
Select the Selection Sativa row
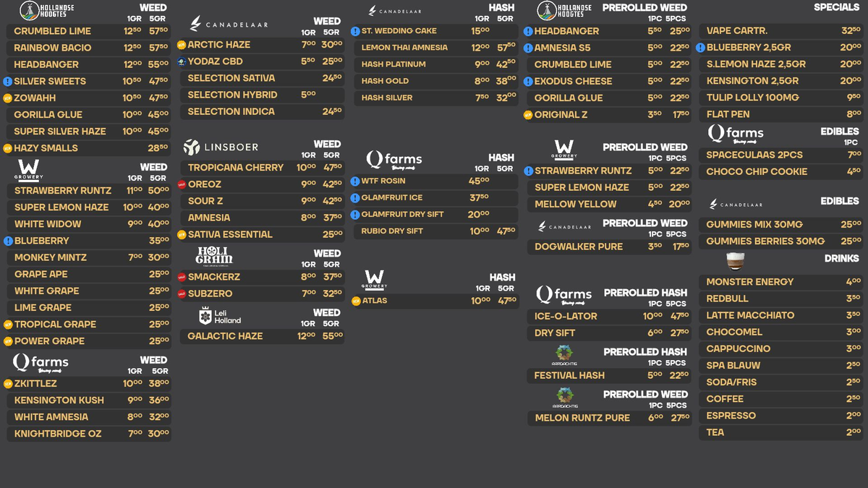tap(263, 78)
